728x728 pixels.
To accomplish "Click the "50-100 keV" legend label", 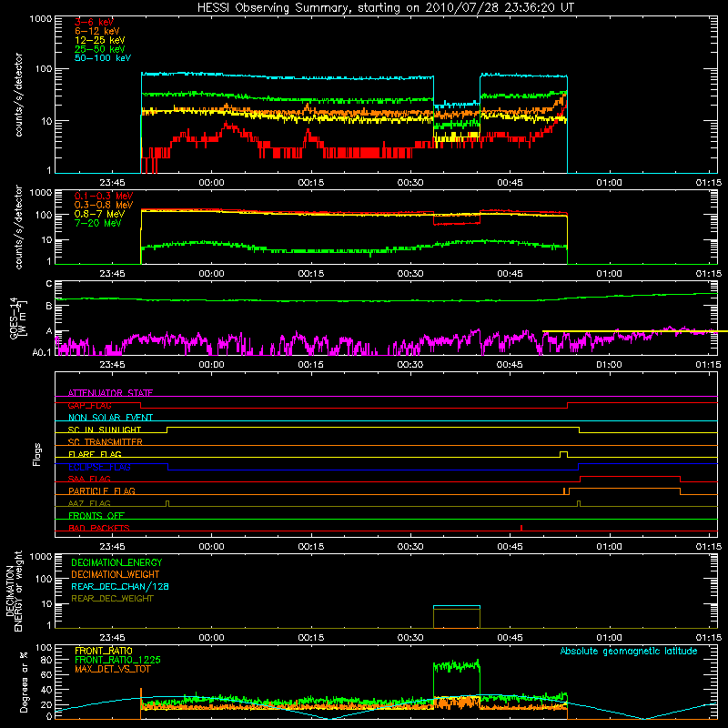I will (103, 58).
